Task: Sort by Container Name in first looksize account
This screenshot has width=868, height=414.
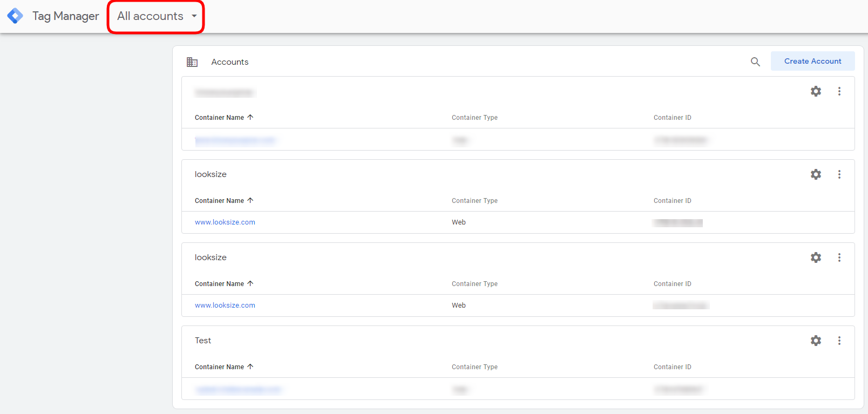Action: pyautogui.click(x=224, y=201)
